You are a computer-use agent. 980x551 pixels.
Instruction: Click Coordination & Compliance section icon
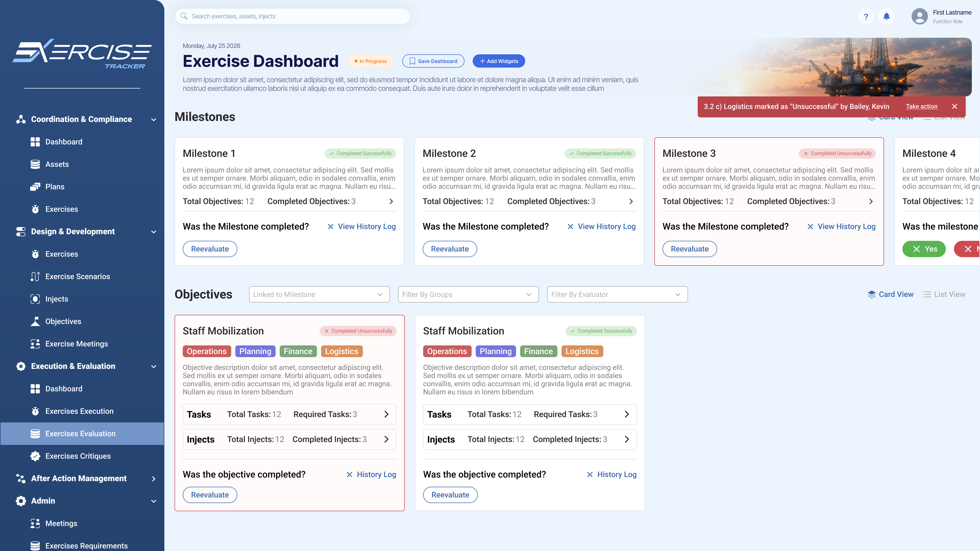coord(21,119)
